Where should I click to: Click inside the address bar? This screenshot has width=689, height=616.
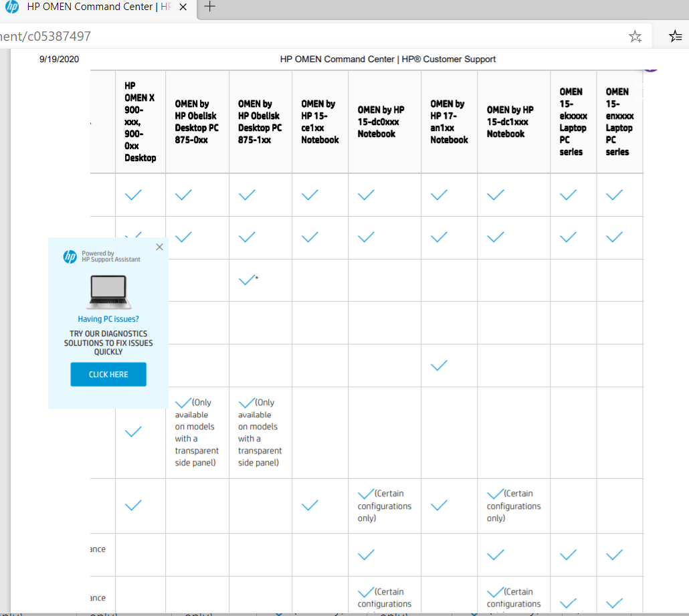coord(268,35)
